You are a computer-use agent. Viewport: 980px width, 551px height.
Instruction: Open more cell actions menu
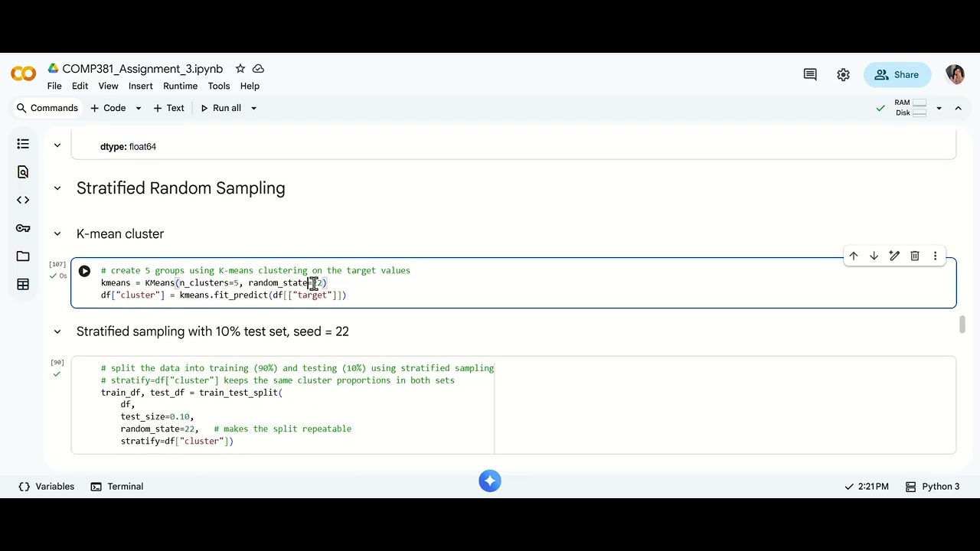click(x=935, y=256)
